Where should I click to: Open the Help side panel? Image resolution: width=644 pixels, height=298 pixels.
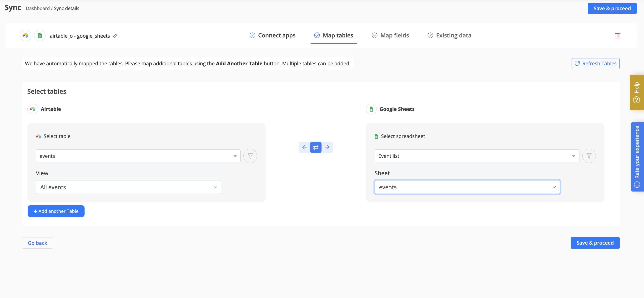(x=637, y=92)
